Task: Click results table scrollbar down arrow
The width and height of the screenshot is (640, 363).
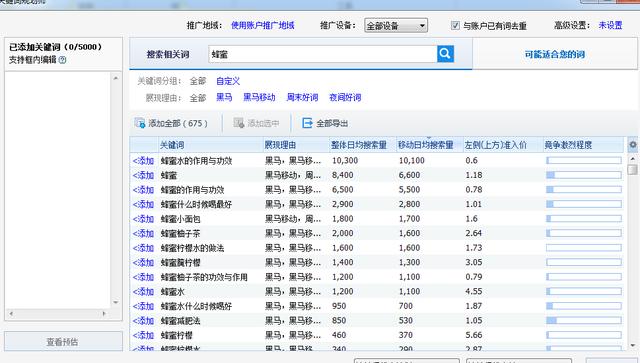Action: click(633, 345)
